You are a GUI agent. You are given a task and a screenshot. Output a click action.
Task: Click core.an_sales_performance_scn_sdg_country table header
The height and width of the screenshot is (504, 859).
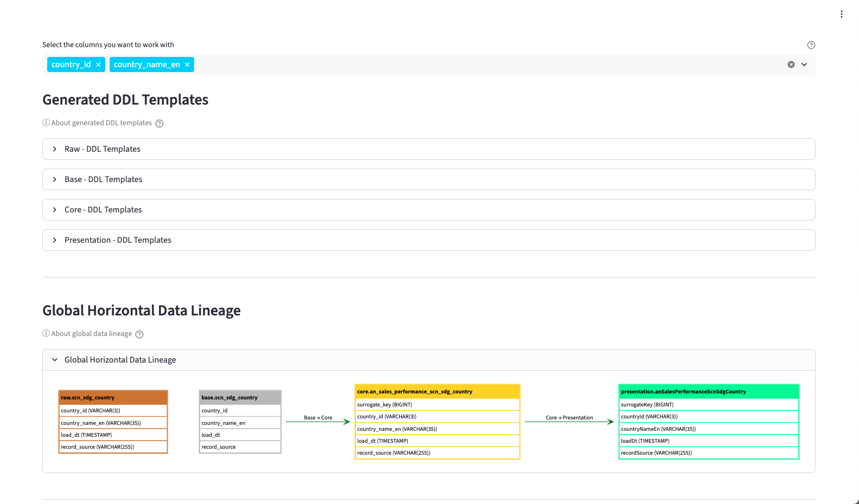pos(438,391)
